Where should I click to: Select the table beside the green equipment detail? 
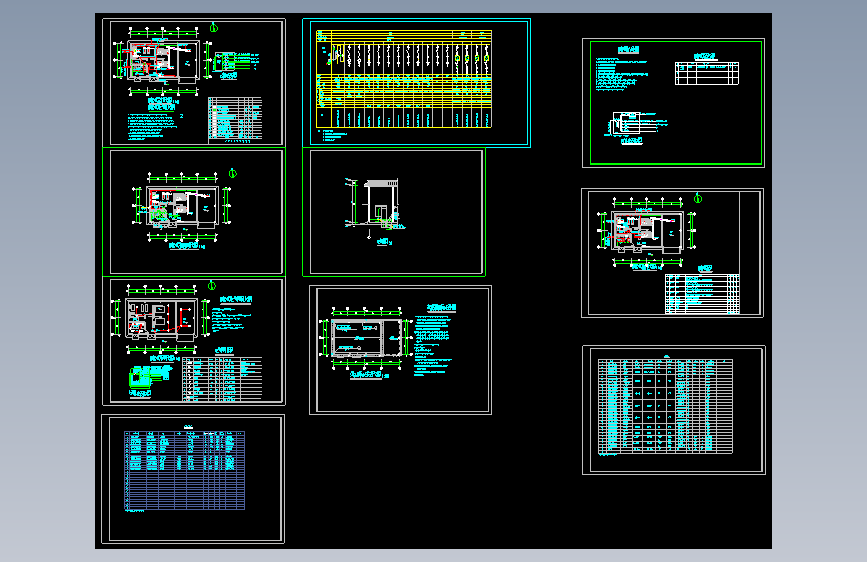[x=222, y=379]
